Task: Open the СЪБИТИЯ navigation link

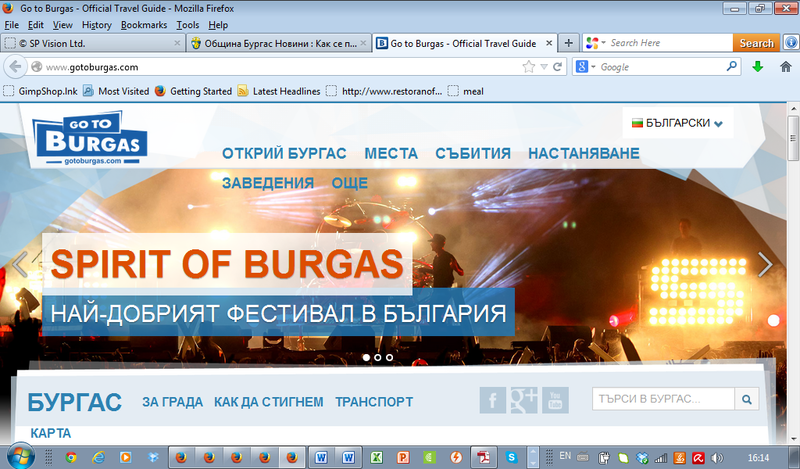Action: 473,153
